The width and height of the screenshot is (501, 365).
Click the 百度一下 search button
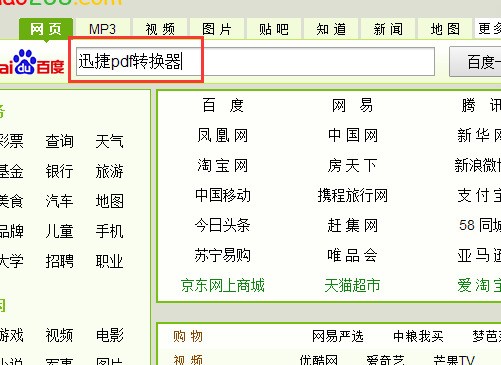click(x=476, y=62)
